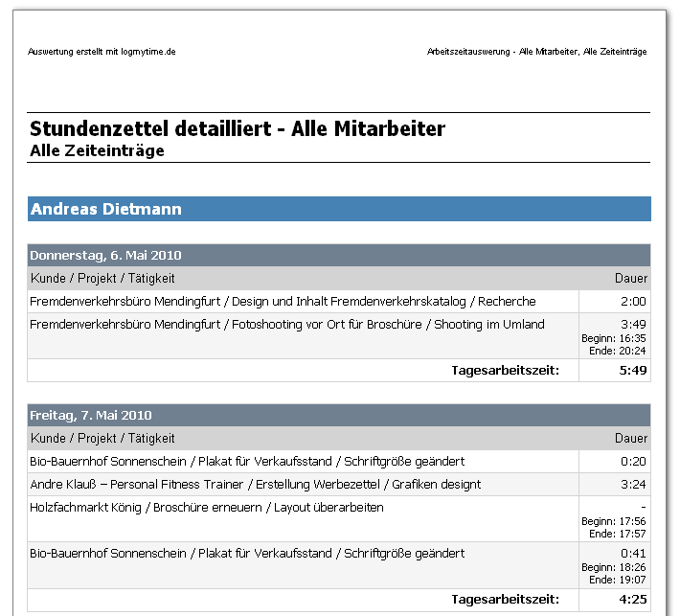This screenshot has width=680, height=616.
Task: Click the 'Arbeitszeitauswerung - Alle Mitarbeiter, Alle Zeiteinträge' header
Action: (536, 52)
